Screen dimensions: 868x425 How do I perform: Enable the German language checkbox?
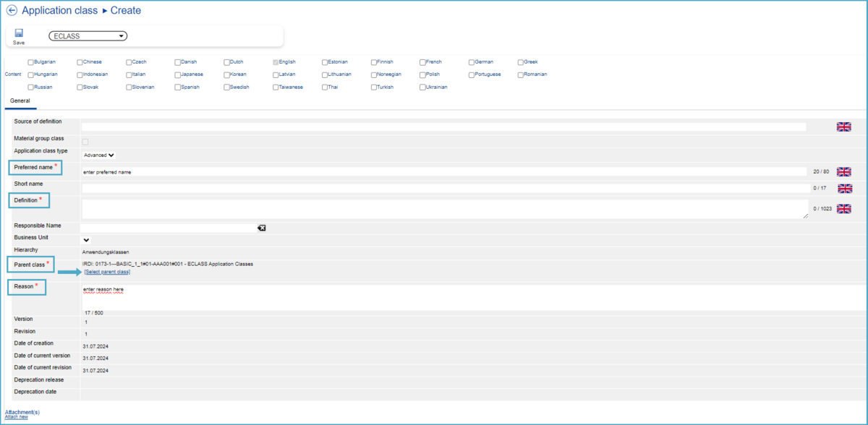472,62
